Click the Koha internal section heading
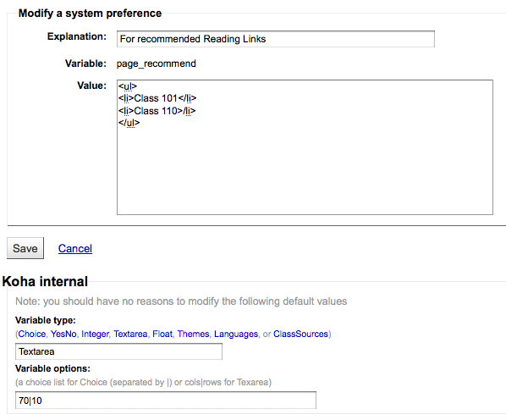The image size is (506, 420). (45, 281)
